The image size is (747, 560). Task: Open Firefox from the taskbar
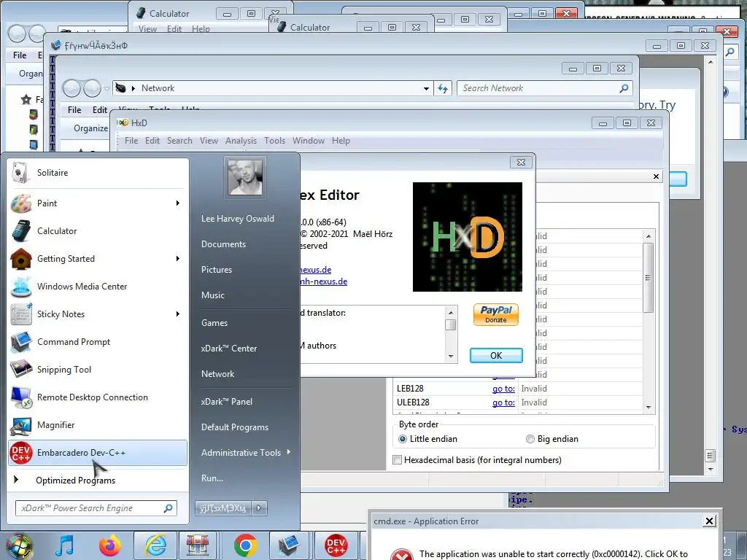pyautogui.click(x=109, y=545)
